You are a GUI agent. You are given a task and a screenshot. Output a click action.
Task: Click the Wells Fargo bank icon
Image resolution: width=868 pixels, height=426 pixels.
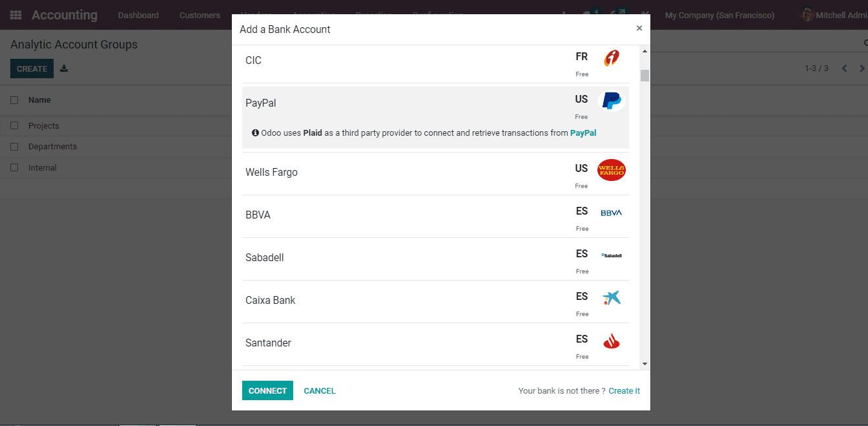tap(611, 170)
